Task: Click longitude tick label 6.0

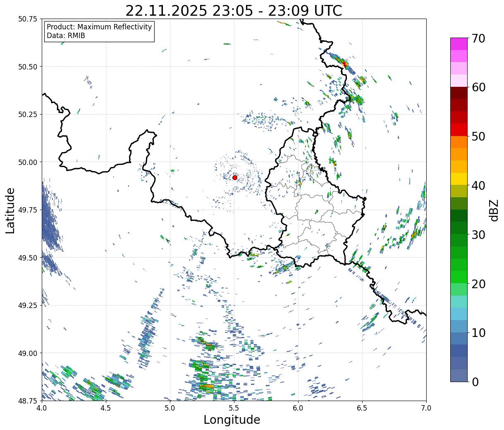Action: tap(298, 408)
